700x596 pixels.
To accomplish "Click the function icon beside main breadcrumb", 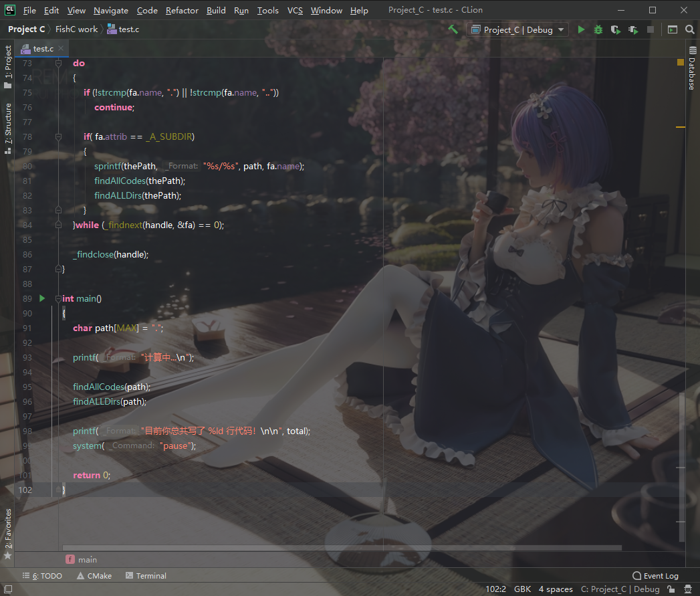I will (x=70, y=559).
